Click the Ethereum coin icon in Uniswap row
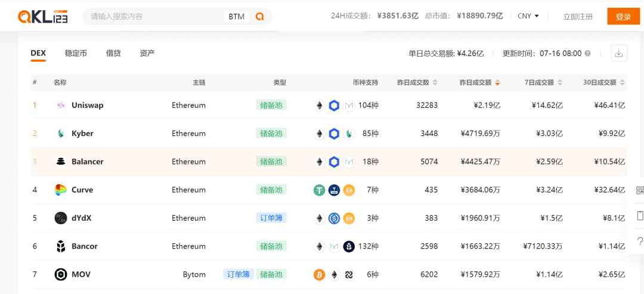Image resolution: width=644 pixels, height=294 pixels. point(319,106)
